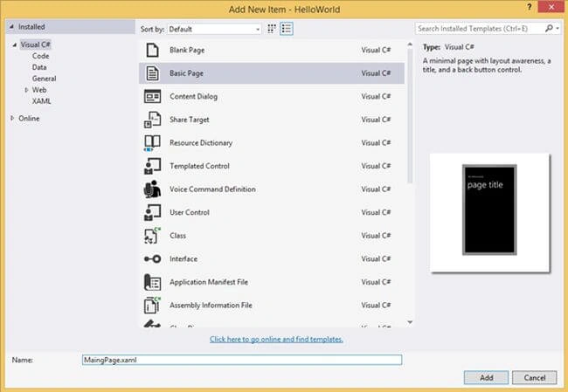
Task: Choose the Voice Command Definition icon
Action: click(152, 189)
